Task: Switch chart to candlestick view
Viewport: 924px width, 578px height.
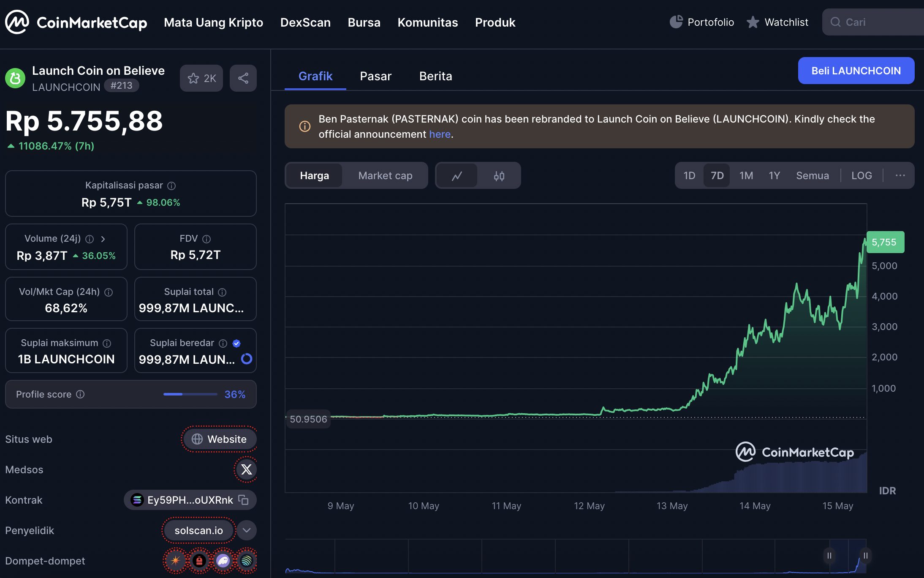Action: click(499, 175)
